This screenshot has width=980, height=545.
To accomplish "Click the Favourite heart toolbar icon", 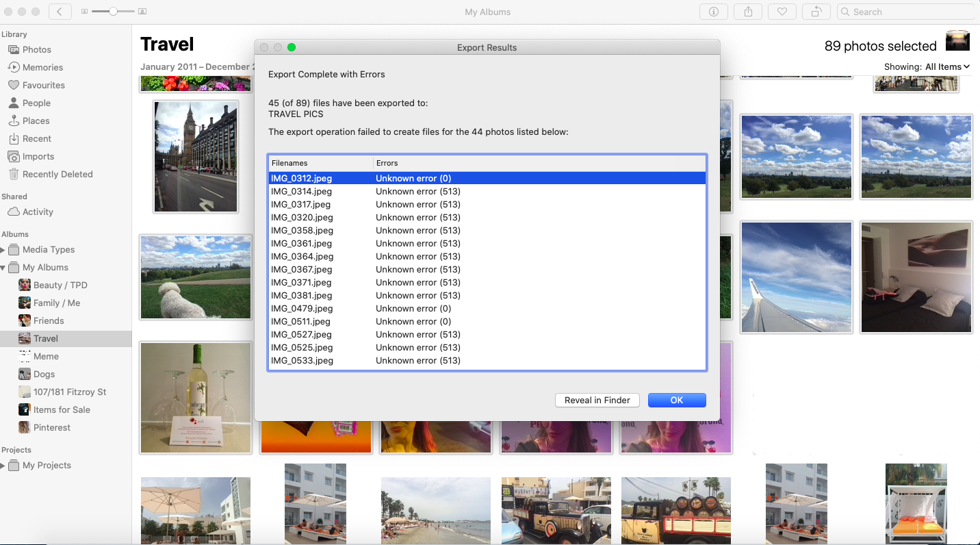I will pyautogui.click(x=782, y=12).
